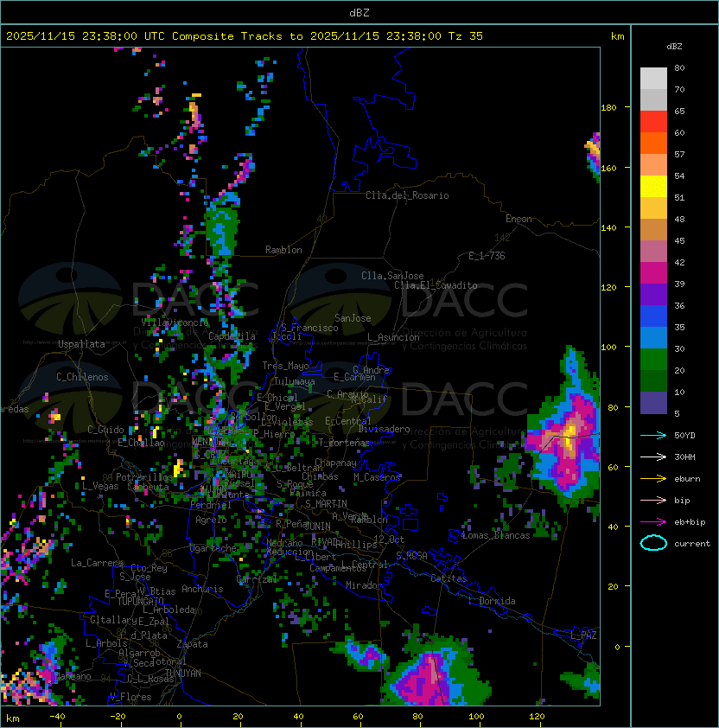Click the 'Clla.SanJose' map label
The width and height of the screenshot is (719, 728).
(x=392, y=276)
